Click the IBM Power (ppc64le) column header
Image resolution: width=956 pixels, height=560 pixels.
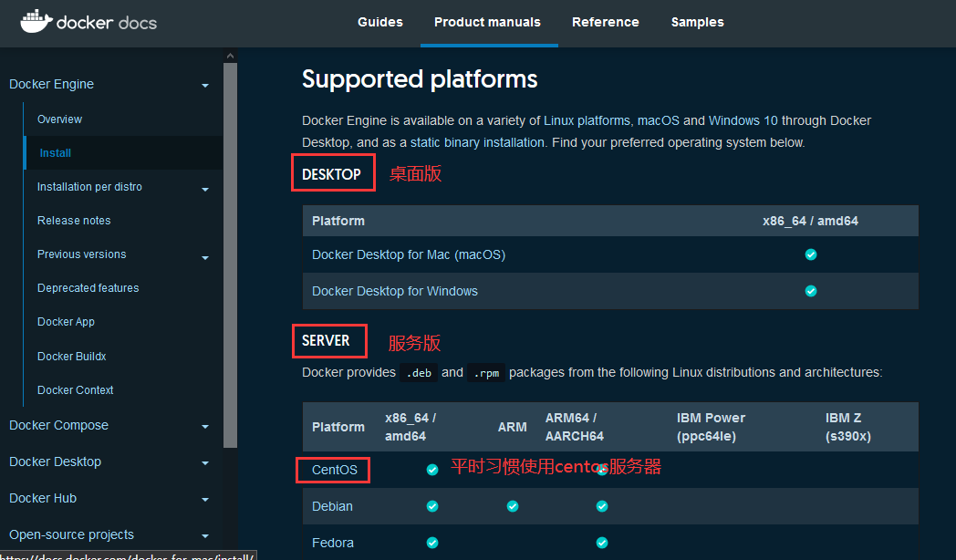tap(711, 427)
